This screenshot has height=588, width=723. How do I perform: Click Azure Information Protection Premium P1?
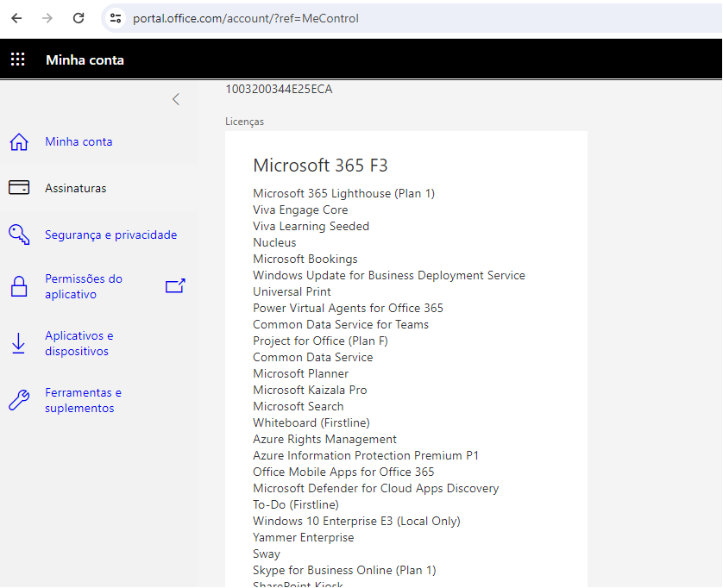[x=366, y=456]
